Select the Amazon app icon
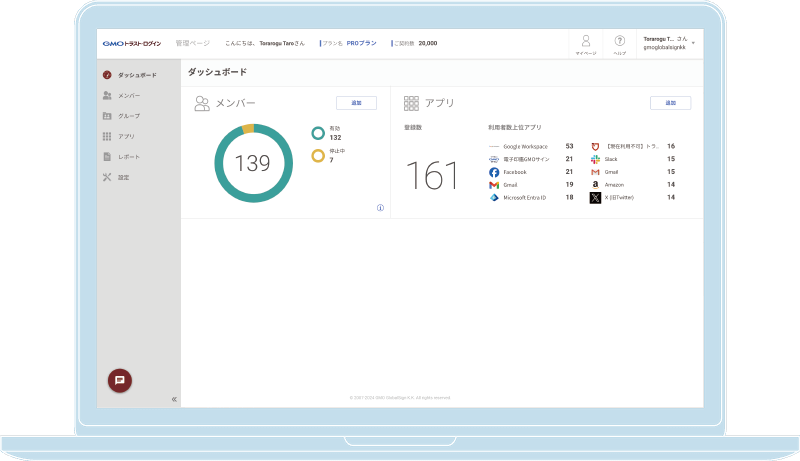This screenshot has width=800, height=461. click(x=595, y=185)
